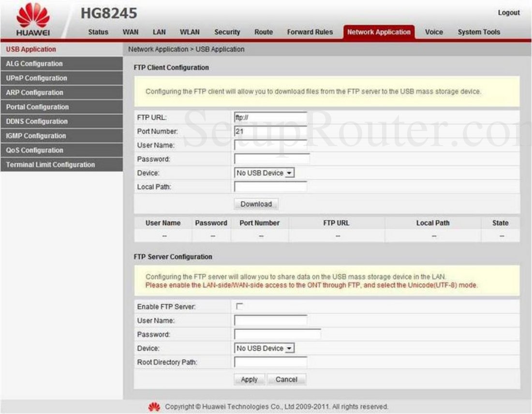532x414 pixels.
Task: Switch to the WLAN tab
Action: 189,32
